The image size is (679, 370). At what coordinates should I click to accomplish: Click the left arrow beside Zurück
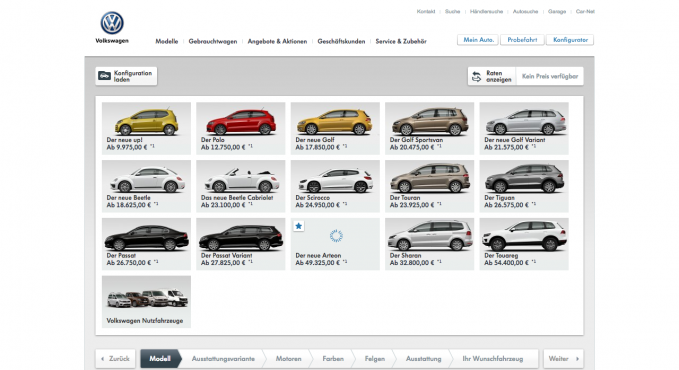click(103, 359)
